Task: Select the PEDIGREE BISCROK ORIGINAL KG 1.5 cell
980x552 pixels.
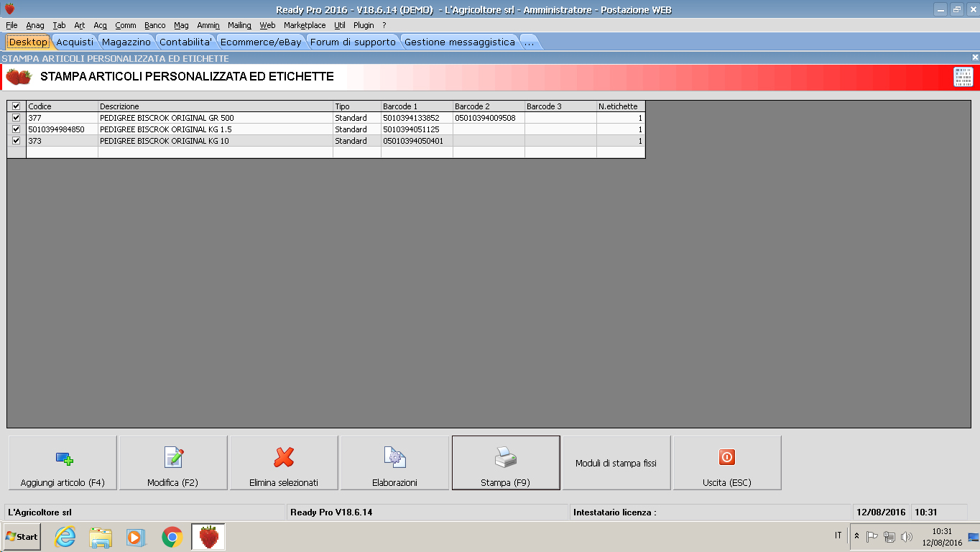Action: click(x=216, y=129)
